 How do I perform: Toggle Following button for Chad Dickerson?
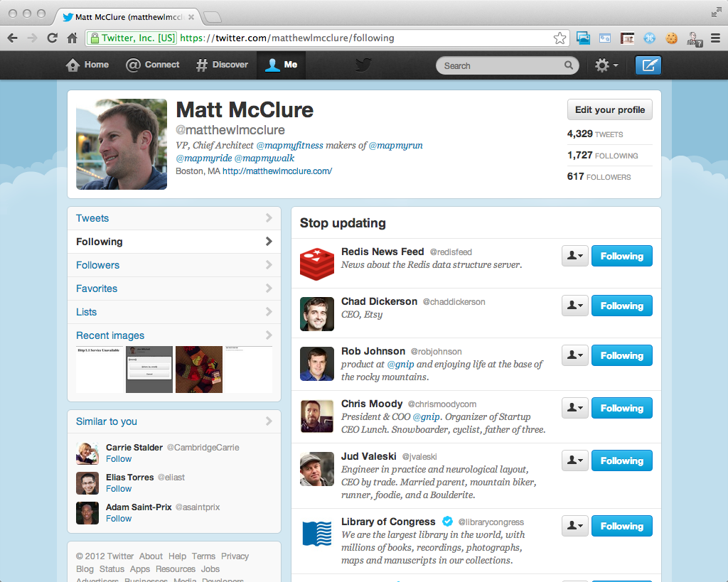621,306
